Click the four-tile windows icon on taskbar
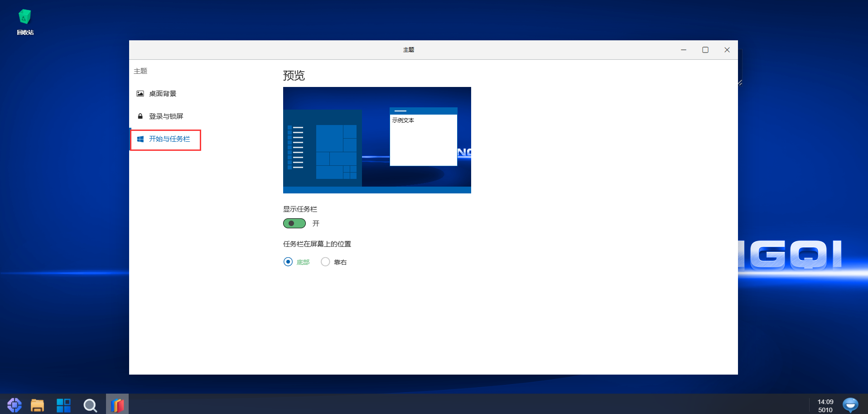 click(x=63, y=405)
